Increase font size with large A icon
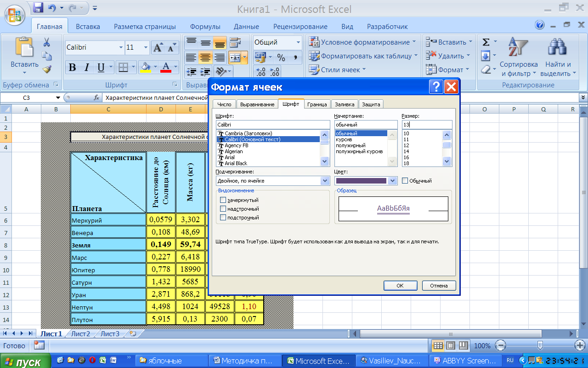 click(x=158, y=47)
